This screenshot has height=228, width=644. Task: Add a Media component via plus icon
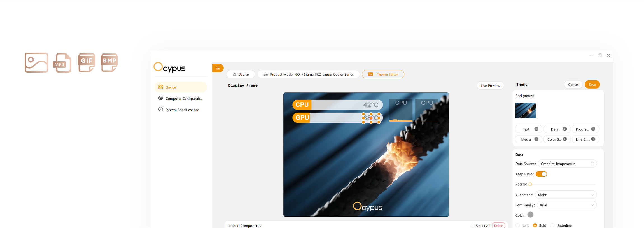[536, 139]
